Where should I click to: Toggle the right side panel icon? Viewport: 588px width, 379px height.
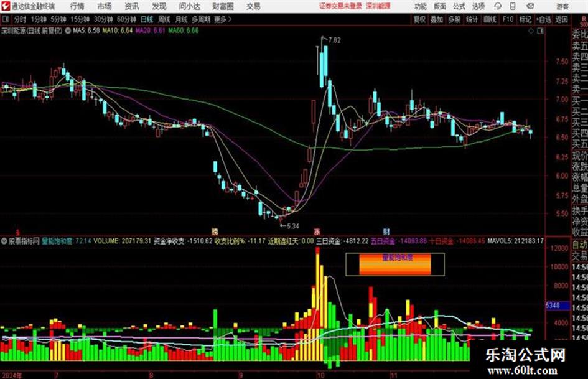[540, 31]
